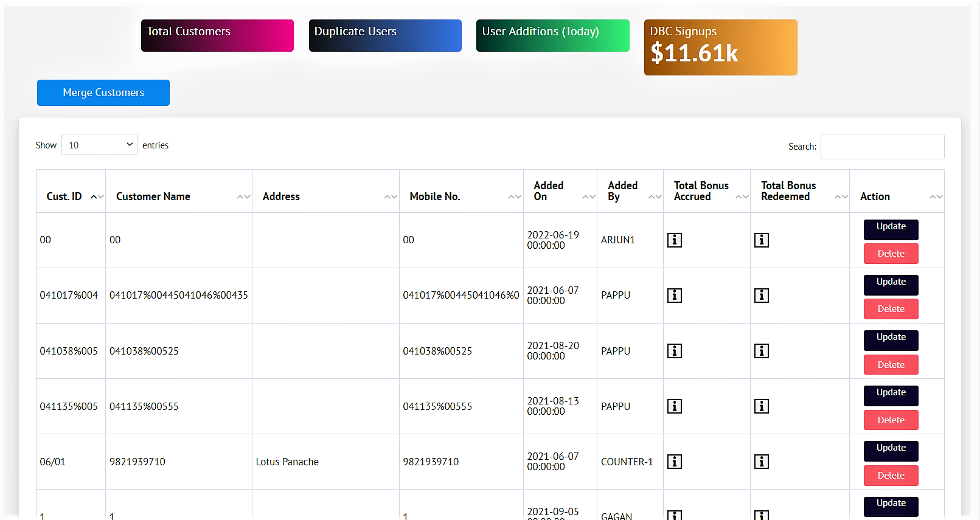980x520 pixels.
Task: Focus the Search input field
Action: (882, 147)
